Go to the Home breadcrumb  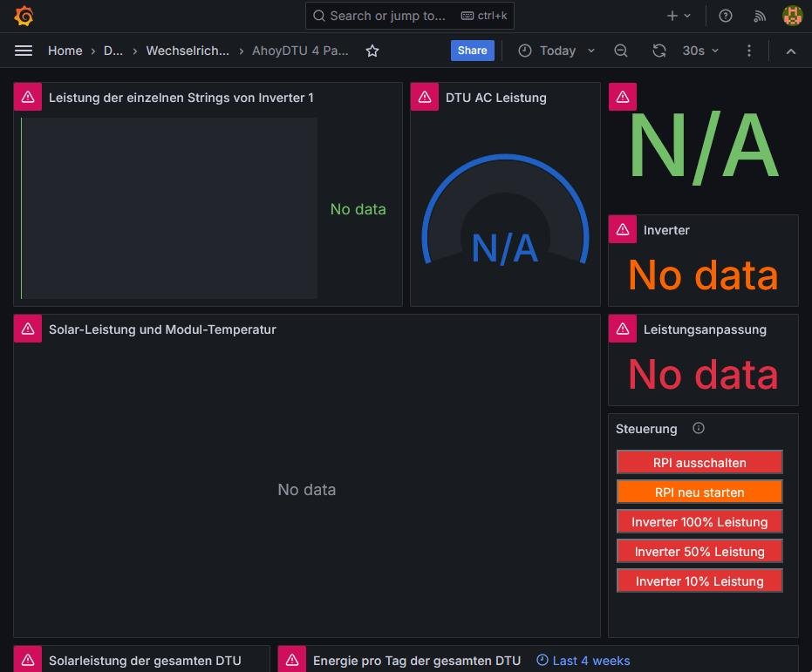click(x=65, y=51)
